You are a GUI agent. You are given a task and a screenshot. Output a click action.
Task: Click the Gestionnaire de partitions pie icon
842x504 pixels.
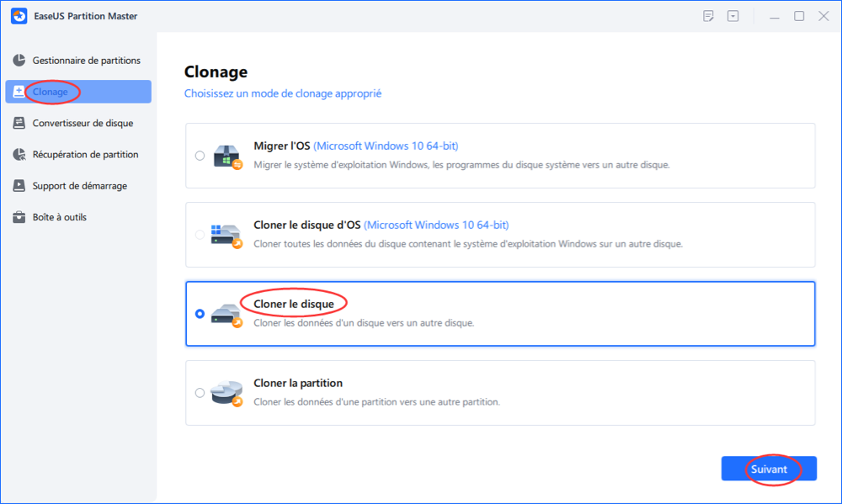[19, 60]
